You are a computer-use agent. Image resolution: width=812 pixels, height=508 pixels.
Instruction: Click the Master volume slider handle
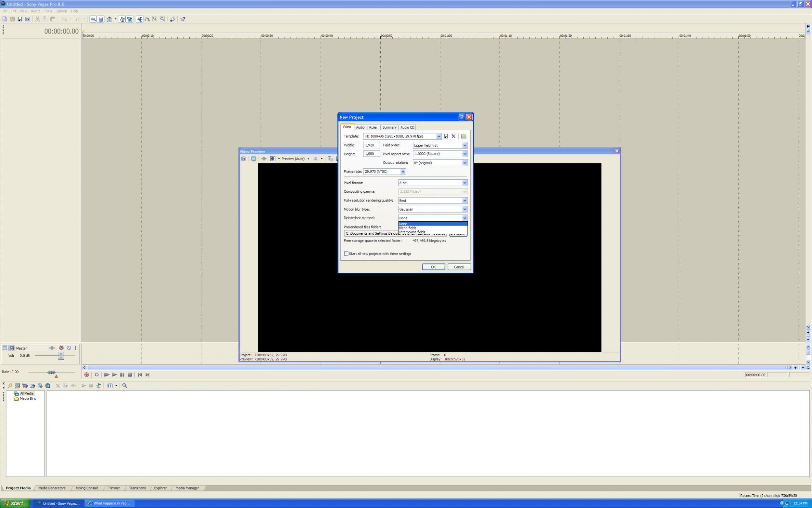pos(61,356)
